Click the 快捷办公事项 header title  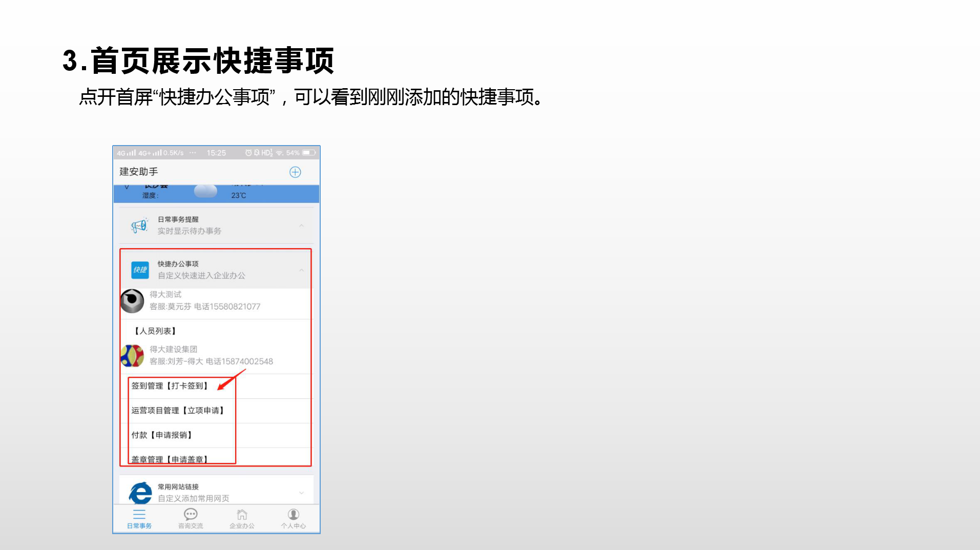point(178,264)
